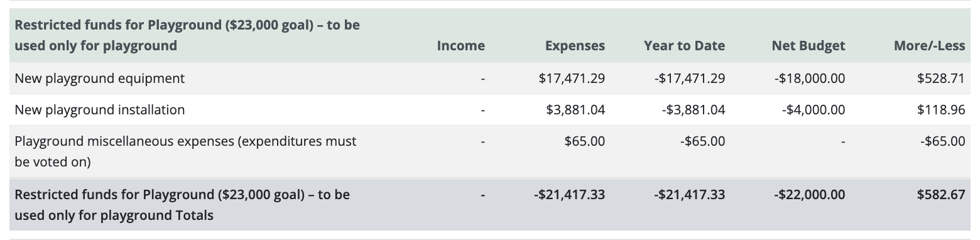Click the $582.67 total More/-Less value
This screenshot has width=980, height=240.
click(941, 195)
